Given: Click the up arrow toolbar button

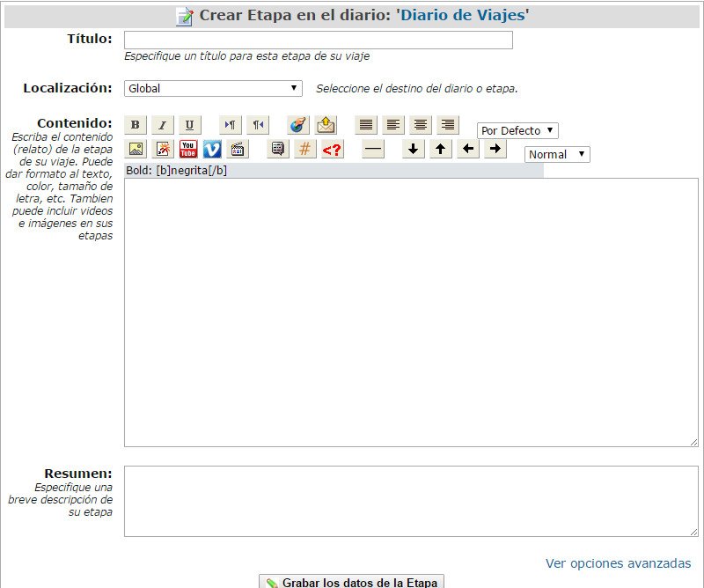Looking at the screenshot, I should 441,149.
